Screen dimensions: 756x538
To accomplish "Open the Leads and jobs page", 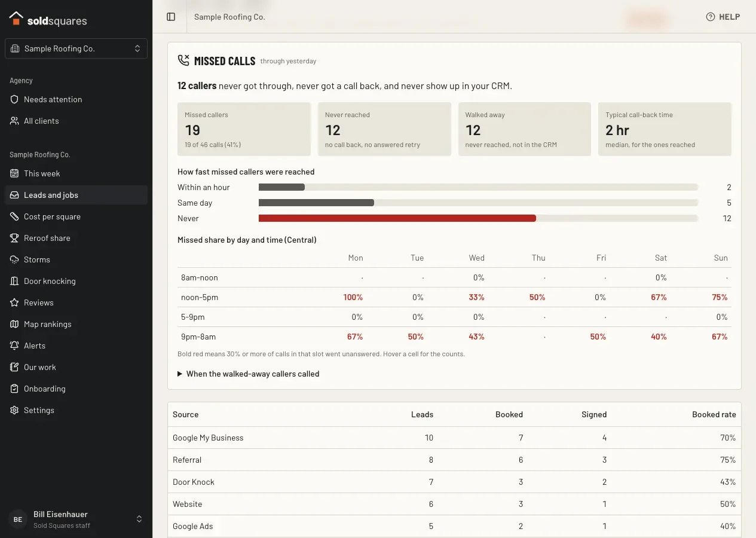I will point(76,195).
